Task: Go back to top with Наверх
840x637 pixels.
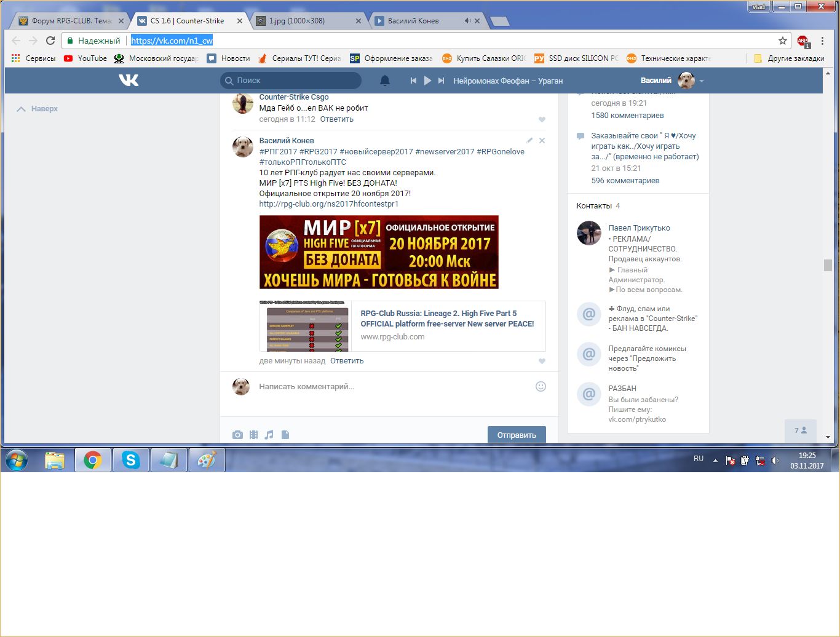Action: pos(38,109)
